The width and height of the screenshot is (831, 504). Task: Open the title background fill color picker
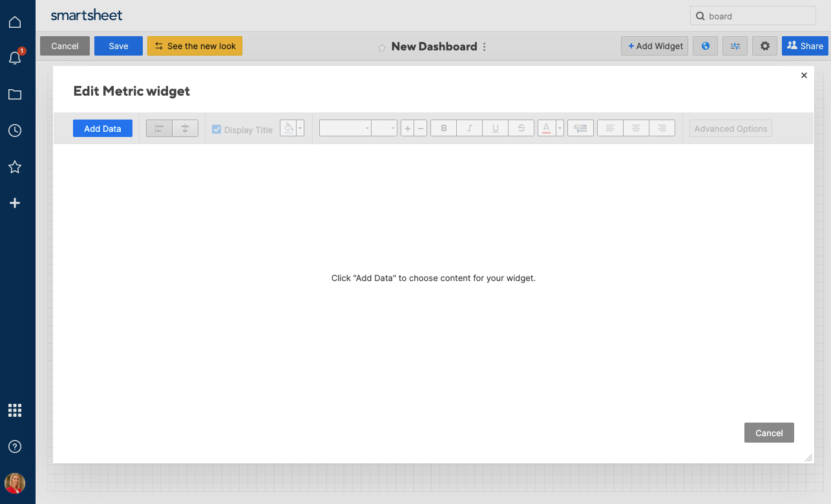pyautogui.click(x=289, y=128)
